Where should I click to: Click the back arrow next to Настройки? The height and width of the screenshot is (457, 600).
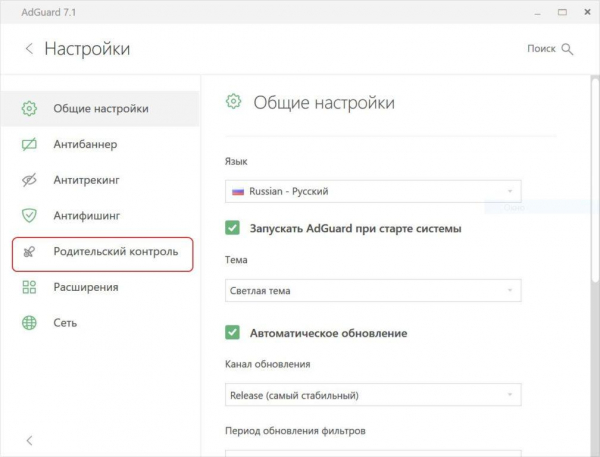29,49
